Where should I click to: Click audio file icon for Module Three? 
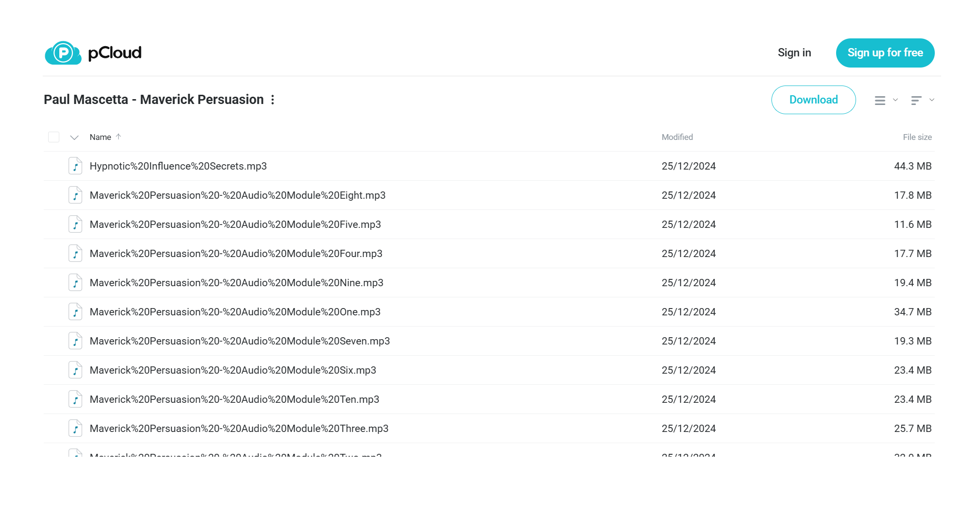pyautogui.click(x=75, y=429)
